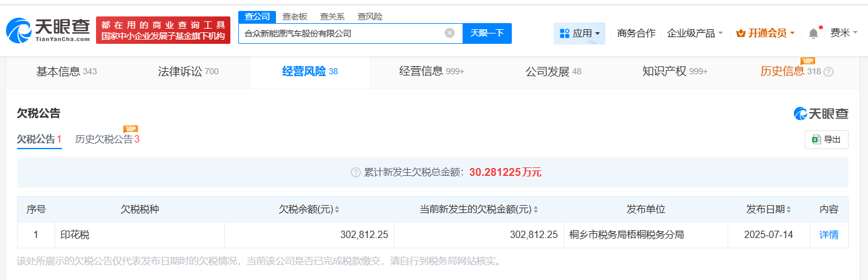Viewport: 868px width, 280px height.
Task: Open the 基本信息 tab
Action: (67, 72)
